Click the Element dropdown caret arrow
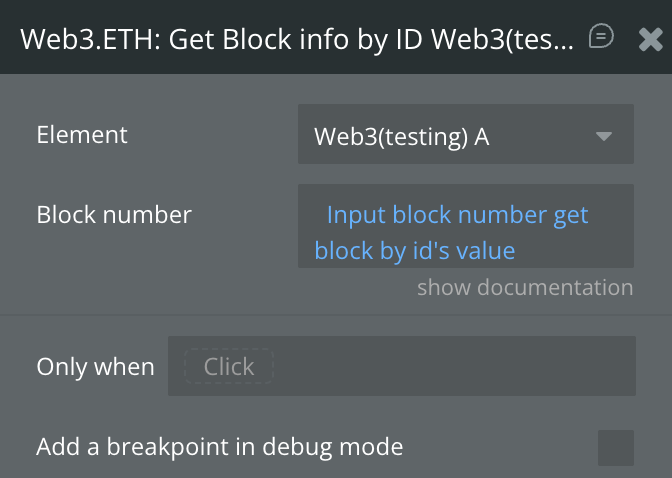This screenshot has width=672, height=478. click(x=603, y=136)
